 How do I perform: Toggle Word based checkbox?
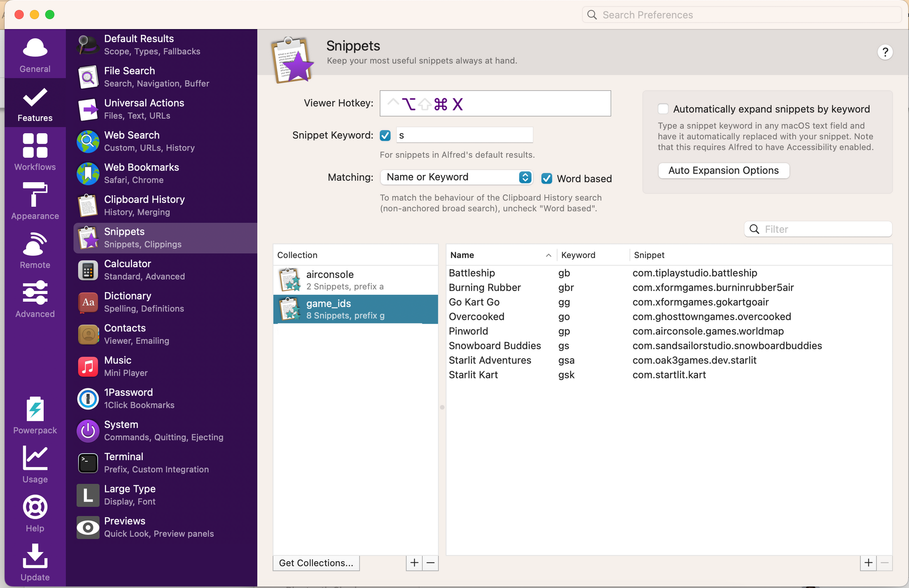547,179
